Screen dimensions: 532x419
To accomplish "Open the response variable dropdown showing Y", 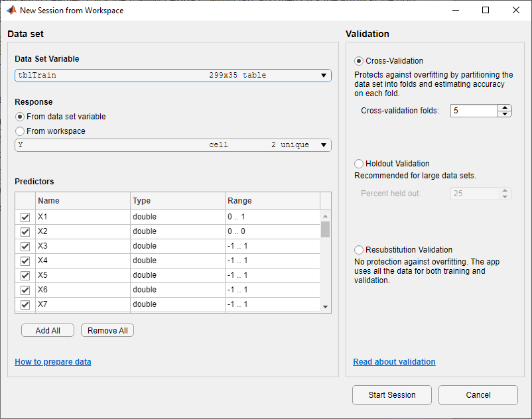I will tap(324, 145).
